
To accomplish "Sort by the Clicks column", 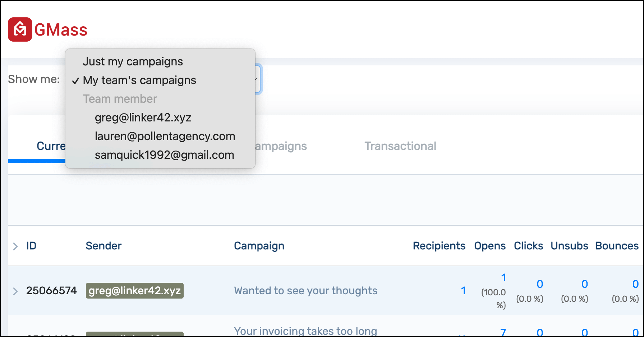I will point(529,246).
